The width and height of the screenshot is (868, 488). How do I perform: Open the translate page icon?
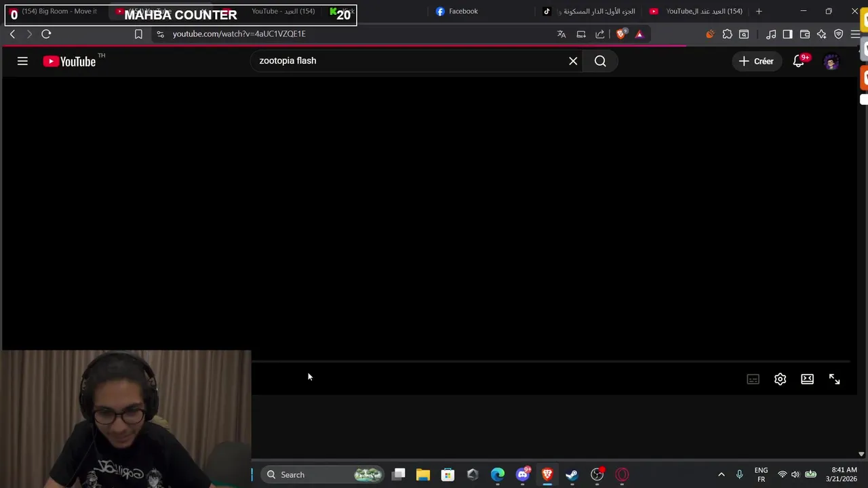[x=561, y=34]
